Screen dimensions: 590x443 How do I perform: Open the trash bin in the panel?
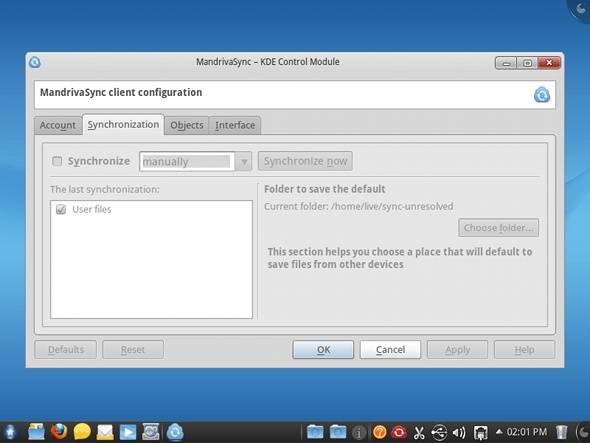tap(561, 432)
